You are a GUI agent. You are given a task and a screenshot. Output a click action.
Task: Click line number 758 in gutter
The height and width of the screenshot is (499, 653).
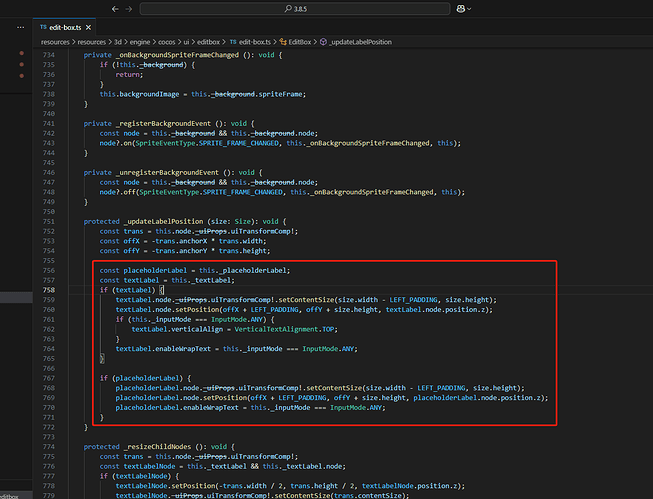pos(49,290)
